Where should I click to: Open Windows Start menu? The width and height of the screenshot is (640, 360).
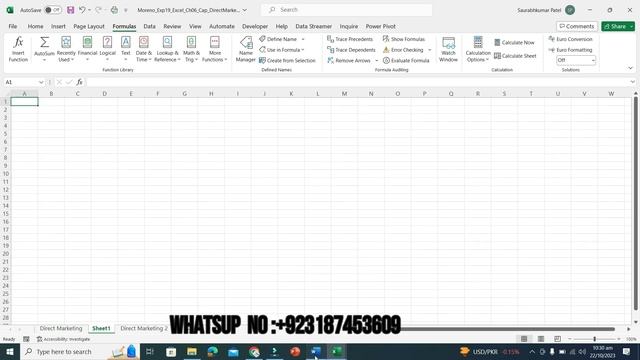[x=10, y=351]
